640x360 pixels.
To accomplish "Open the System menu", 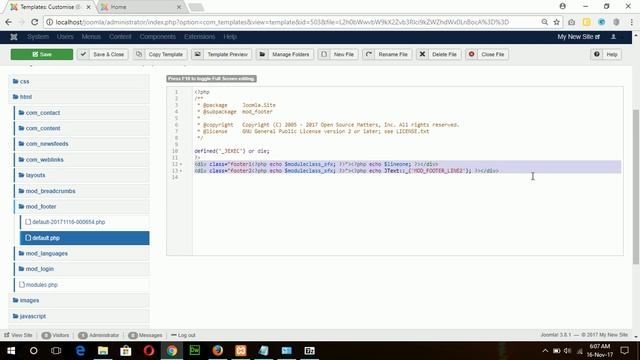I will [x=38, y=37].
